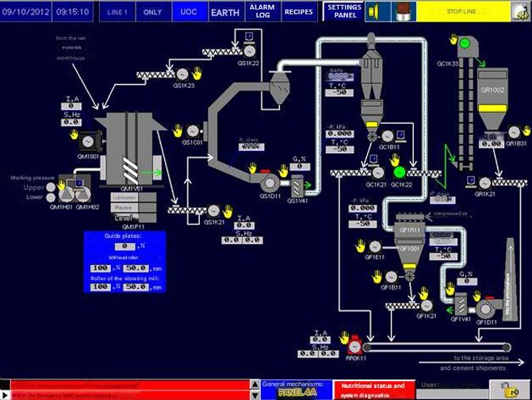Open the GC1K33 bucket elevator motor
Viewport: 532px width, 400px height.
click(465, 42)
